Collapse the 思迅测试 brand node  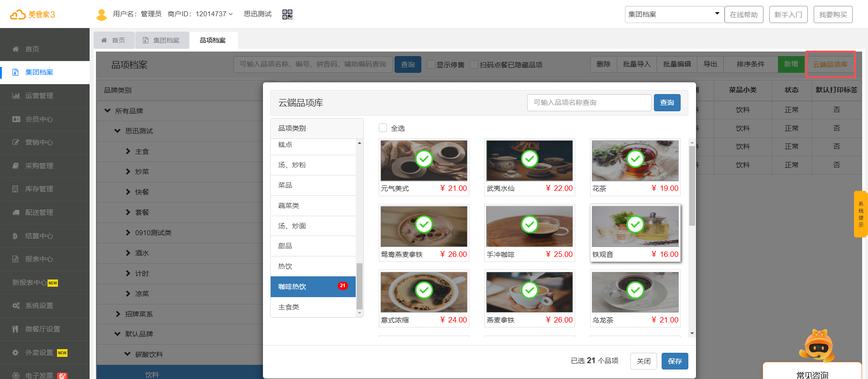(x=118, y=131)
